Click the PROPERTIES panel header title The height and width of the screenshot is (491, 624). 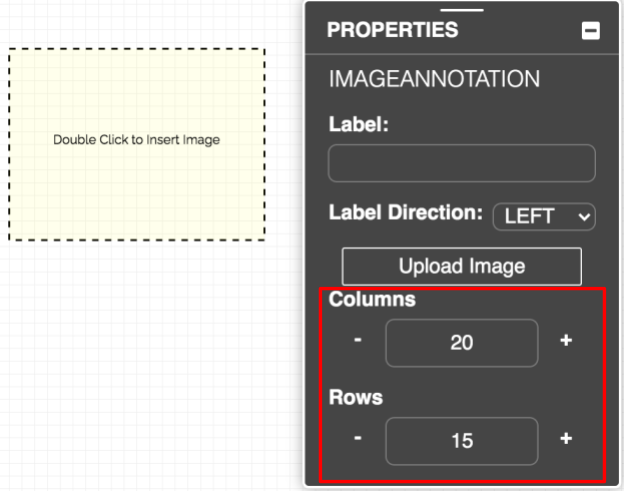coord(393,31)
